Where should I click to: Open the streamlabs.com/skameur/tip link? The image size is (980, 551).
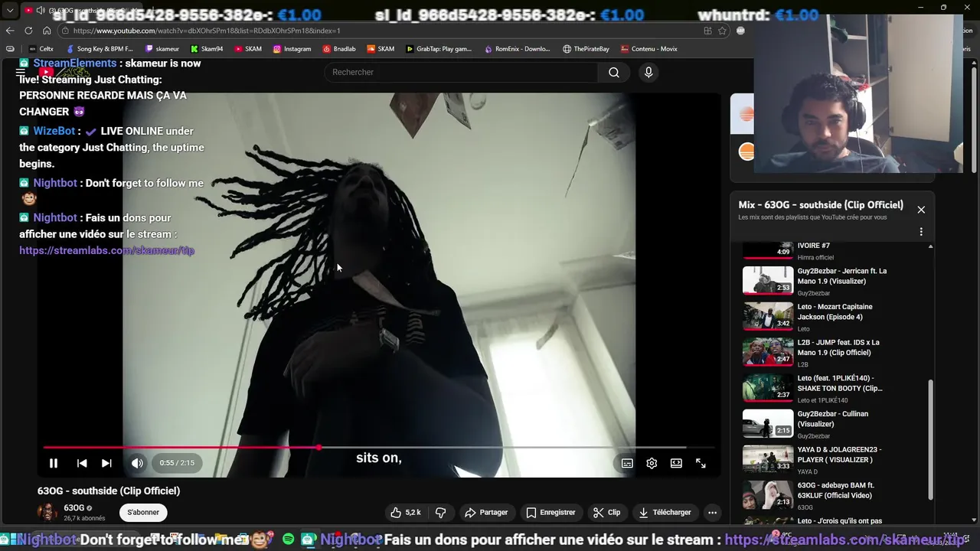[106, 251]
